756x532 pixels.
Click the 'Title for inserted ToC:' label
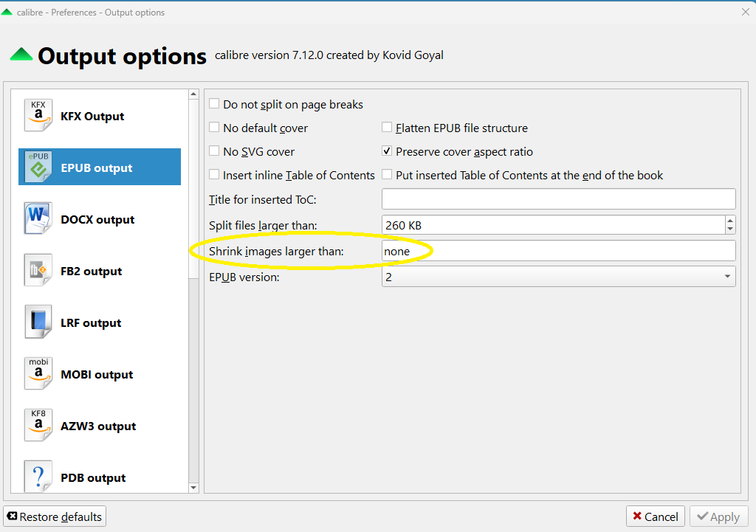pos(262,199)
